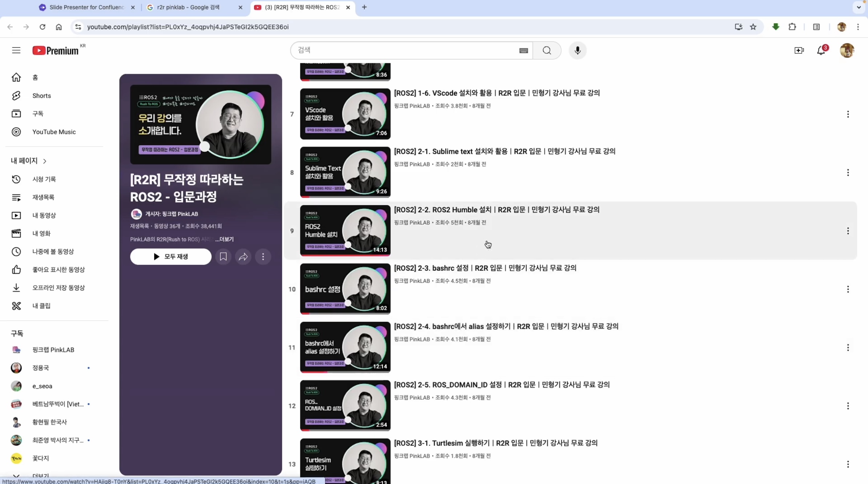Click the search magnifier button

(x=547, y=50)
